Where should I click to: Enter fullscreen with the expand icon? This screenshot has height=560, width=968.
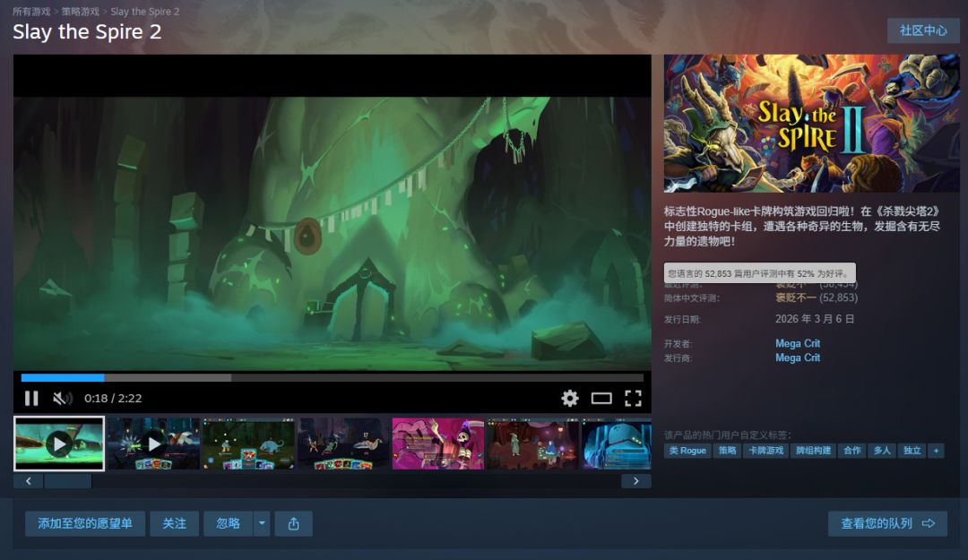[633, 398]
